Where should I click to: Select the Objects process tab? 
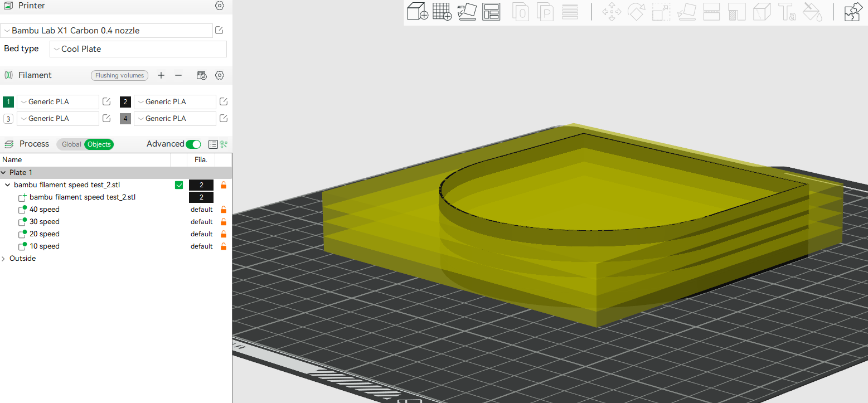pos(99,144)
